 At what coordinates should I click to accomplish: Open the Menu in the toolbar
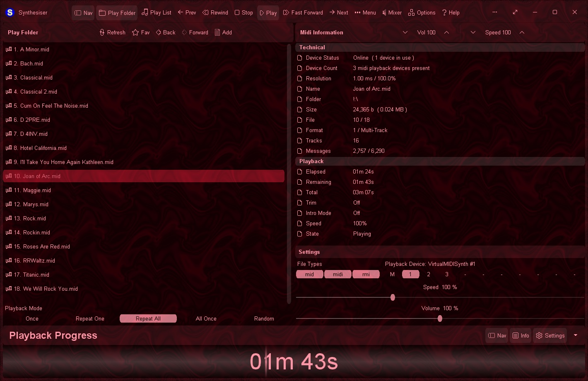365,12
